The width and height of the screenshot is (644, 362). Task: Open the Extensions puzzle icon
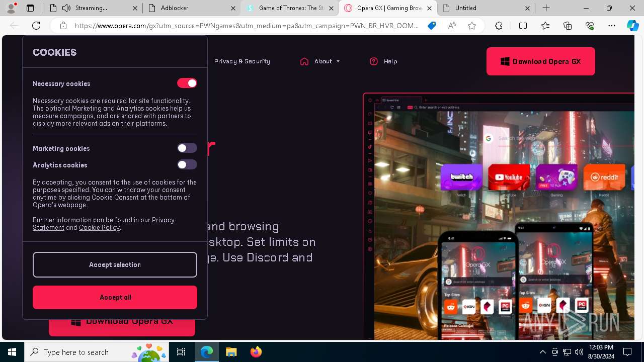[499, 26]
